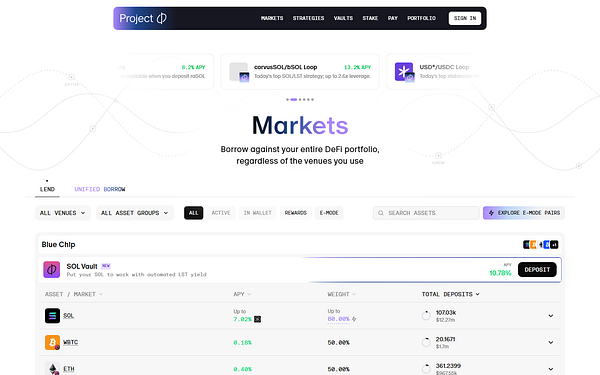Sort by Weight column

342,294
